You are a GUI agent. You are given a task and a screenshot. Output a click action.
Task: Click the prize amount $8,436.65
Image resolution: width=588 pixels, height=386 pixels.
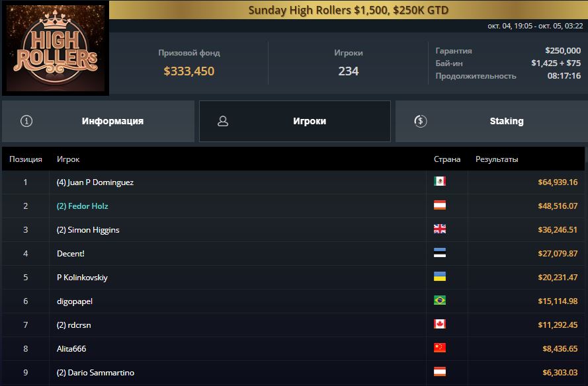560,349
